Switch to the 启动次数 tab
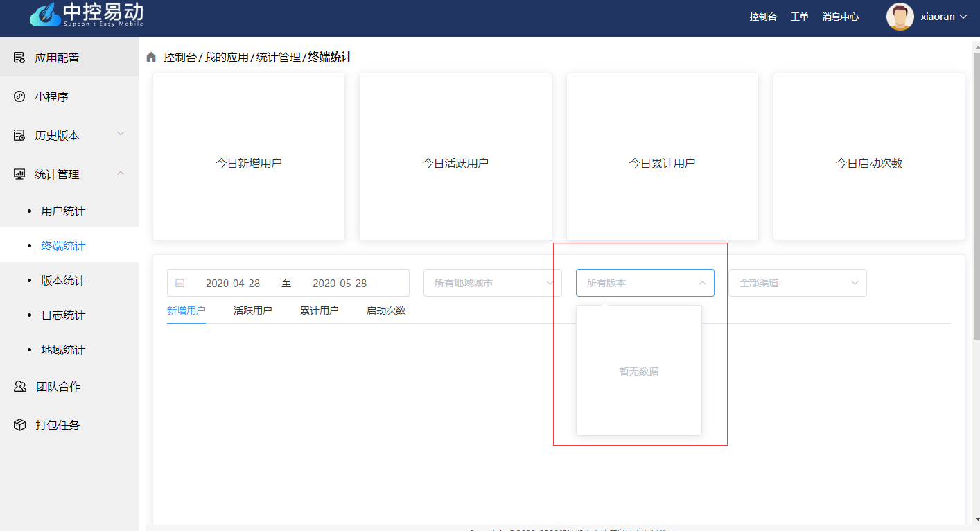Viewport: 980px width, 531px height. [386, 311]
